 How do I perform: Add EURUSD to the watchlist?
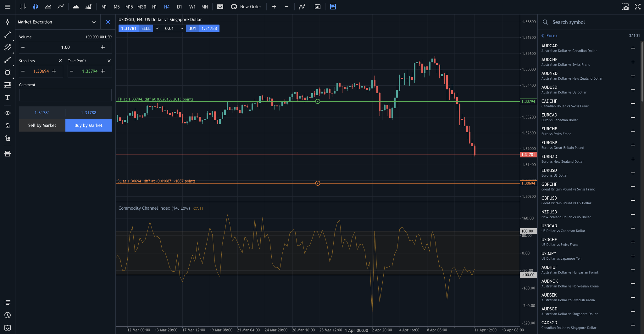point(633,173)
